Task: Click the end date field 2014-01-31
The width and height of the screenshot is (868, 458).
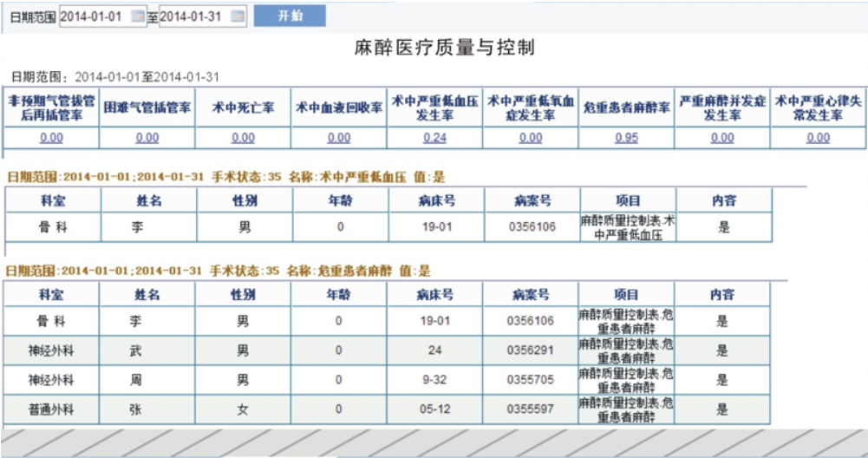Action: tap(193, 16)
